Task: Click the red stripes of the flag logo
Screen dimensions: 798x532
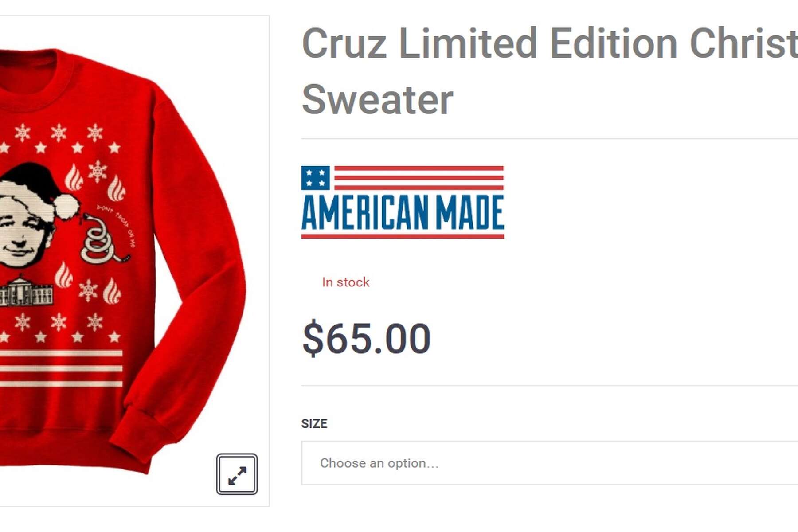Action: point(419,178)
